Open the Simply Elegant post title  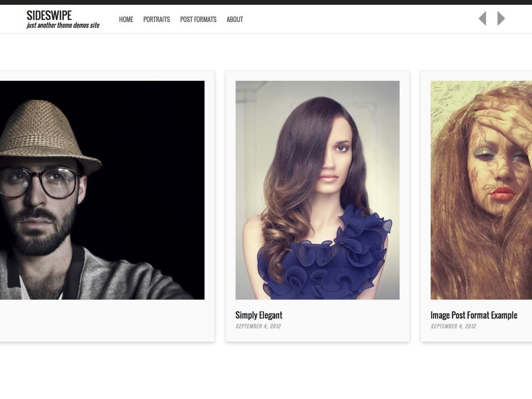pyautogui.click(x=259, y=315)
